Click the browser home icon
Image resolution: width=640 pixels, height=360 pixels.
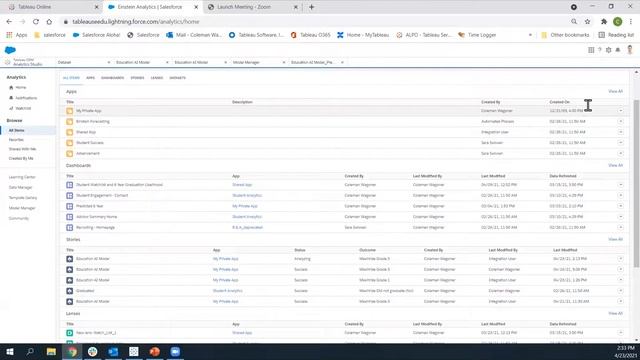tap(49, 22)
